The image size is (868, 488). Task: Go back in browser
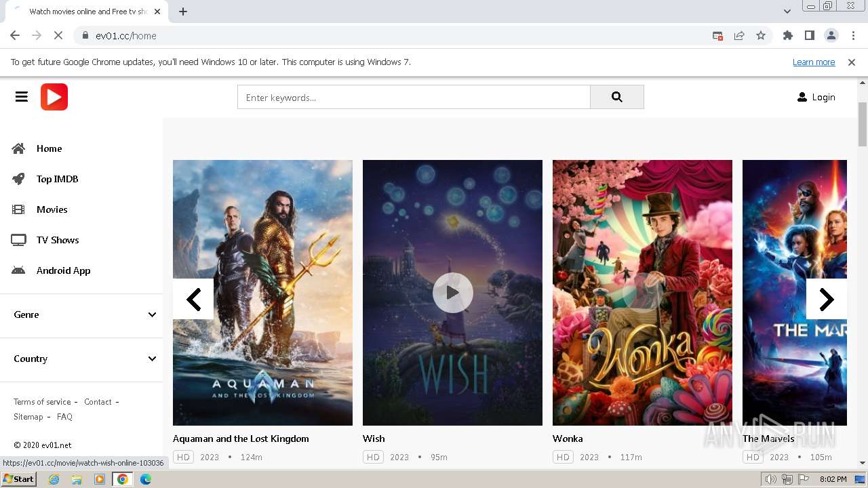pos(15,36)
